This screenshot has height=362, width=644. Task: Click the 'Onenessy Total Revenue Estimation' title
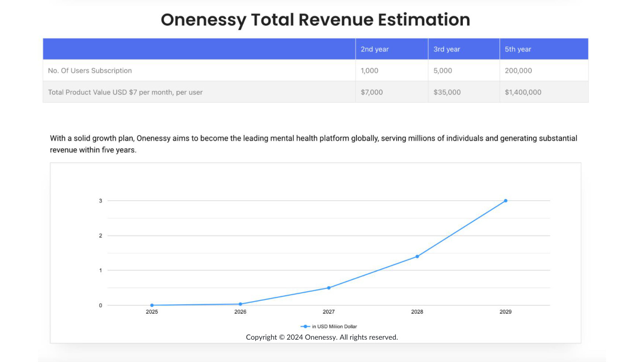pyautogui.click(x=315, y=20)
